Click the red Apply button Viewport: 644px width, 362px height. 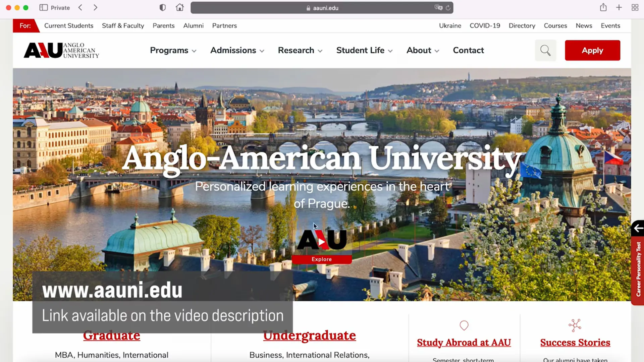592,50
